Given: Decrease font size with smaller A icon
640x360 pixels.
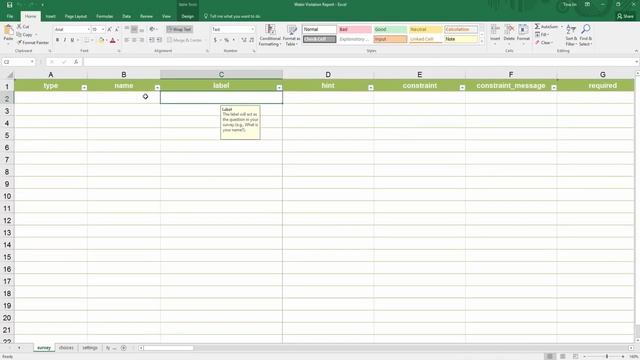Looking at the screenshot, I should [116, 29].
